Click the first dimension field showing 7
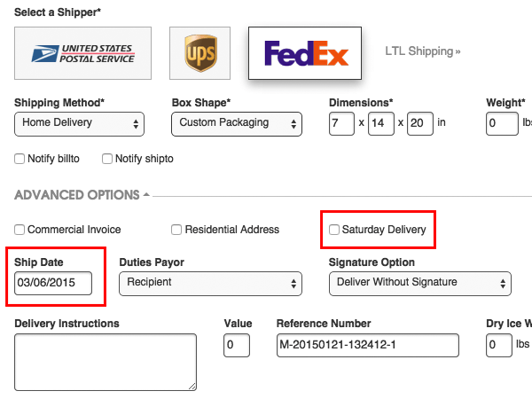Viewport: 532px width, 399px height. pos(341,123)
